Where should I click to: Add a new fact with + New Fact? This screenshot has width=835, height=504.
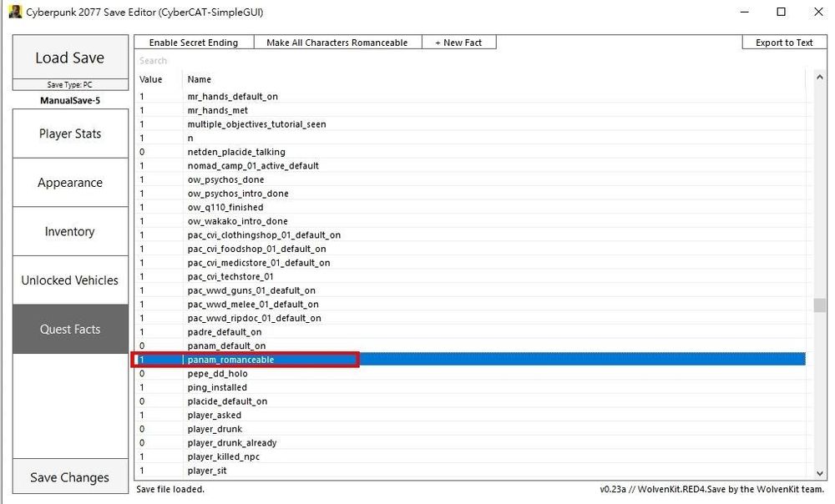pyautogui.click(x=458, y=43)
